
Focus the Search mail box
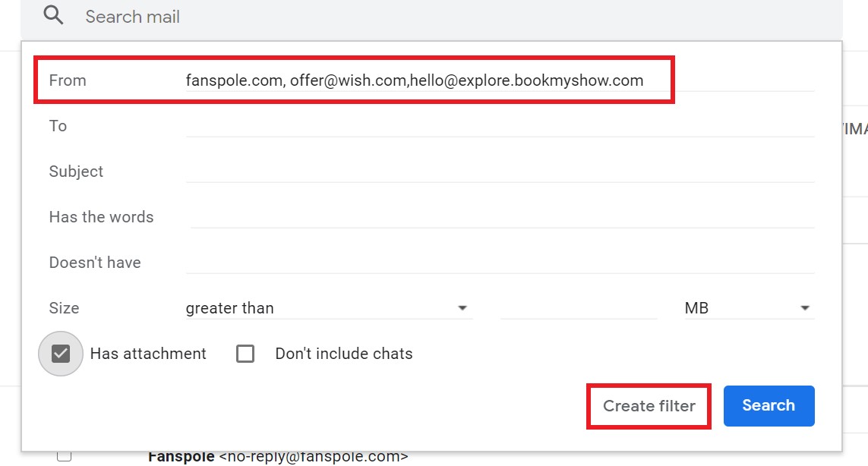[x=380, y=17]
